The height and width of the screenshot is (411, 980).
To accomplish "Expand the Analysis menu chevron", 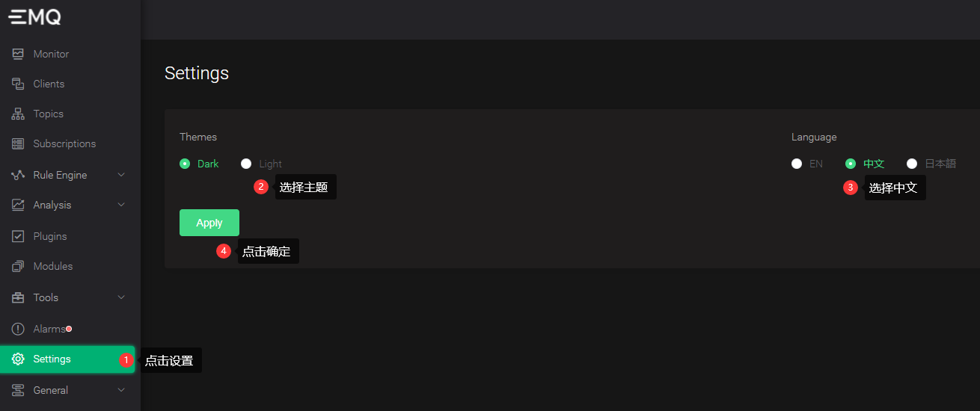I will pyautogui.click(x=121, y=205).
